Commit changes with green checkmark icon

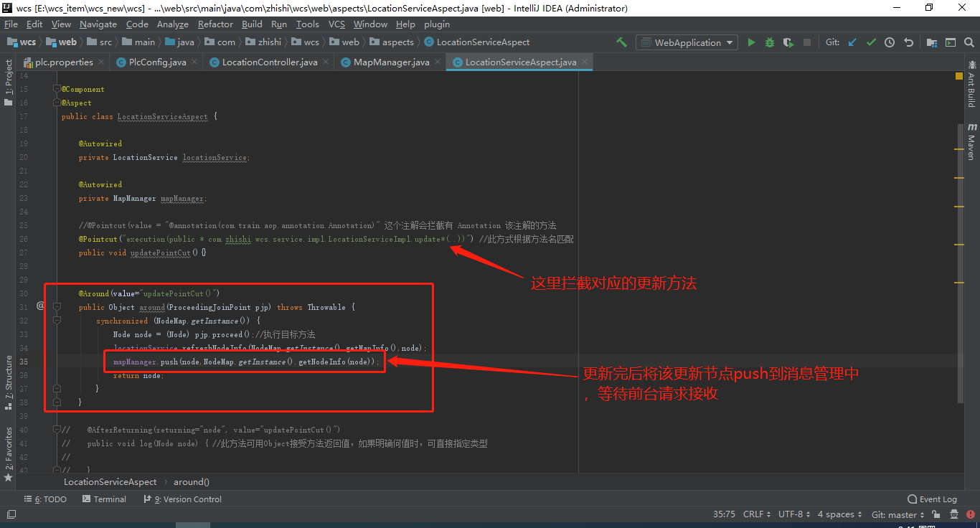871,42
